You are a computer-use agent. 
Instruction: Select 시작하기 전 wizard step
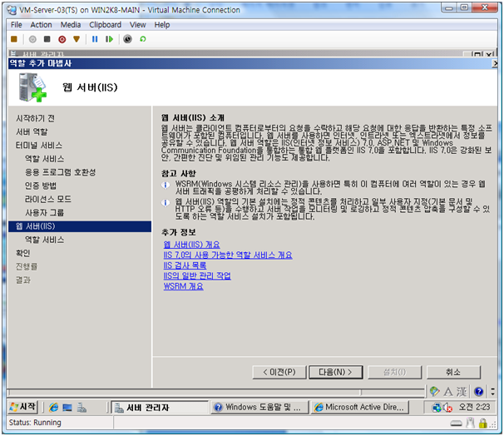click(x=36, y=118)
